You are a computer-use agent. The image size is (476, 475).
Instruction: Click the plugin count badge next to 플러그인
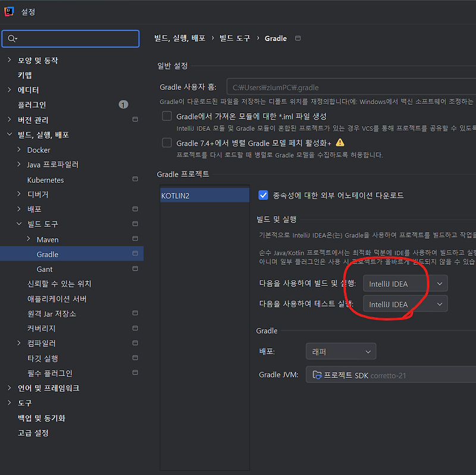pos(123,104)
